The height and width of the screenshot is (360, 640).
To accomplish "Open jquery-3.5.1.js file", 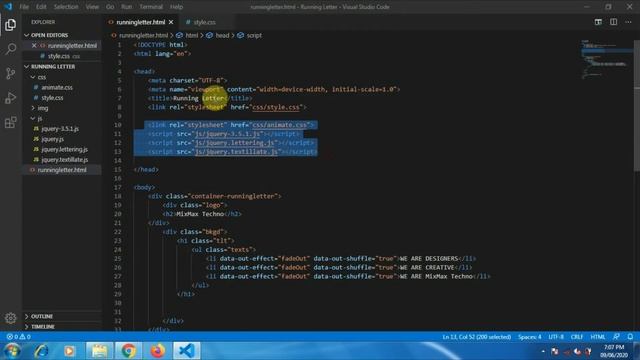I will [60, 129].
